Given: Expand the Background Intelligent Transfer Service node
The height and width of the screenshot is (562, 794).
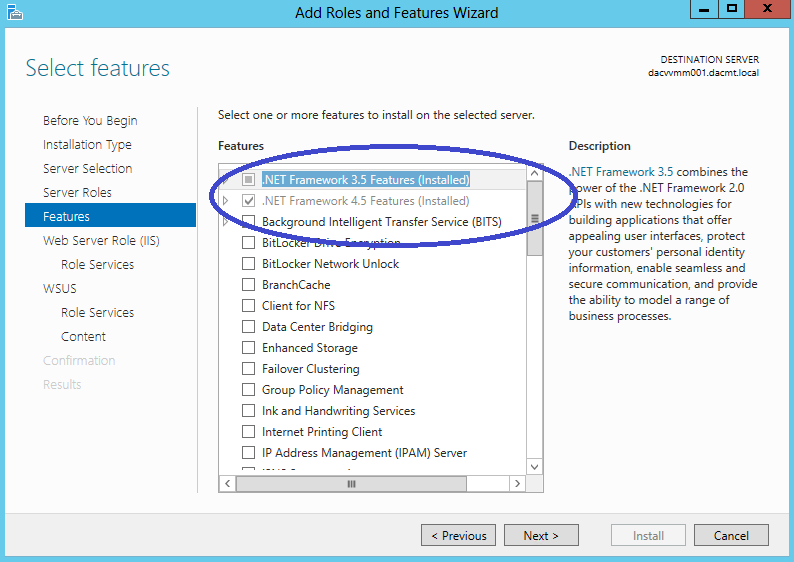Looking at the screenshot, I should pos(226,222).
